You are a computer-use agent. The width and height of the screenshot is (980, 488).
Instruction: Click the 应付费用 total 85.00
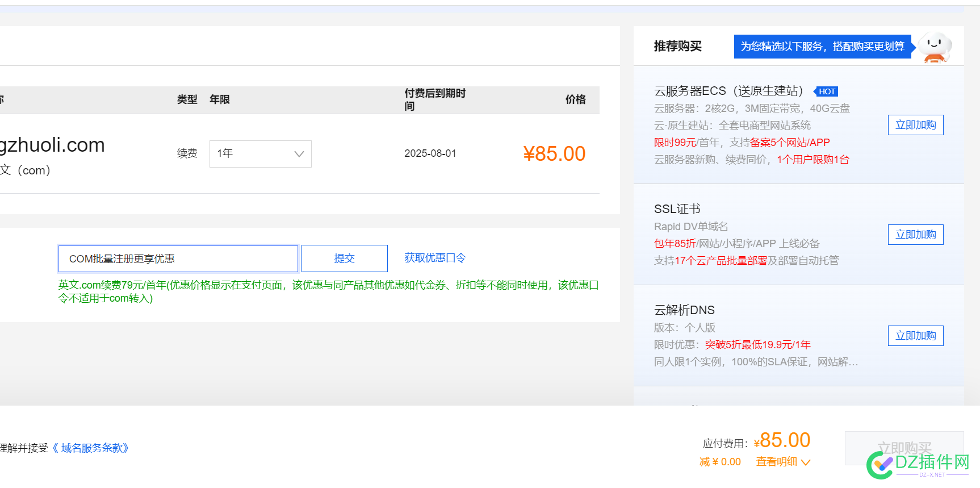pos(782,440)
